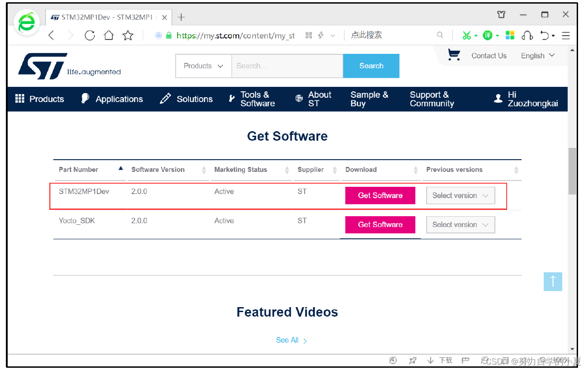Click the ST site search input field
The height and width of the screenshot is (370, 588).
287,66
